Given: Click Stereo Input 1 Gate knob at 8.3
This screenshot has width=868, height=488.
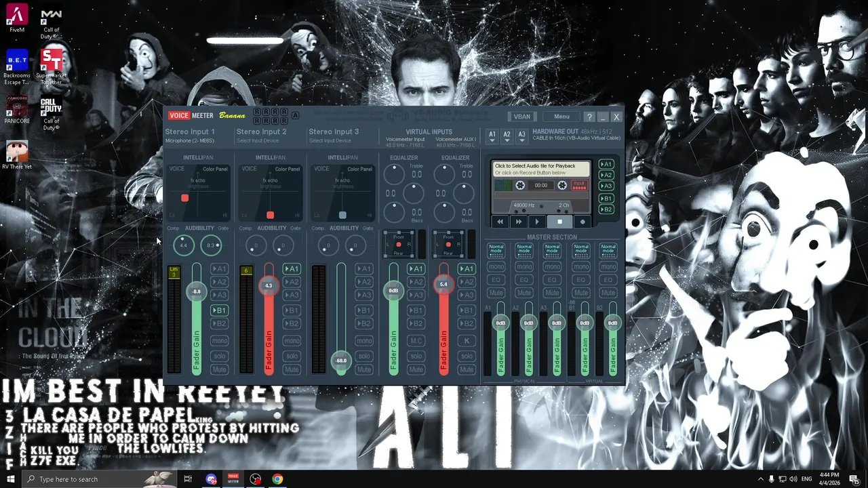Looking at the screenshot, I should [210, 245].
